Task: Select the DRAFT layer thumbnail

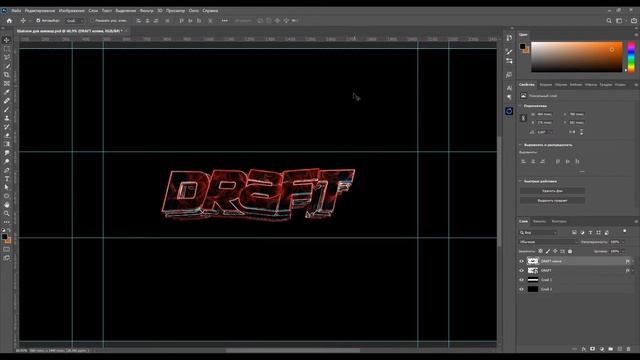Action: (x=533, y=271)
